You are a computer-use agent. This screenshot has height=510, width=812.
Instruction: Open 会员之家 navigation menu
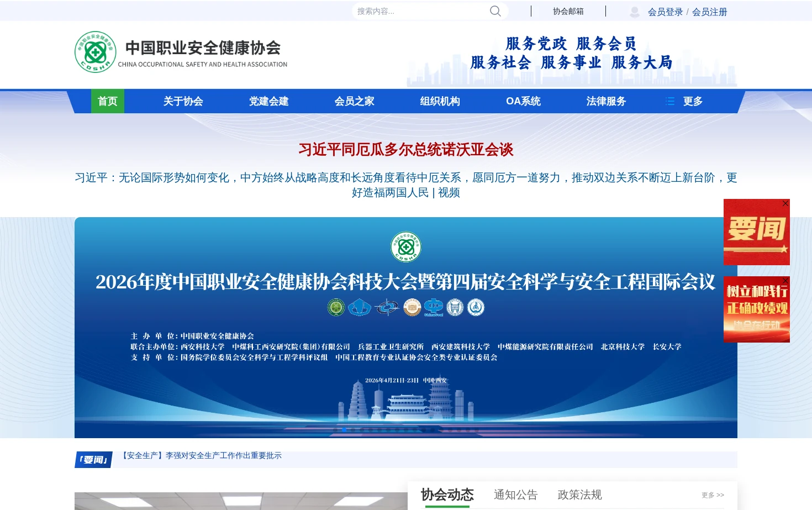(x=355, y=101)
